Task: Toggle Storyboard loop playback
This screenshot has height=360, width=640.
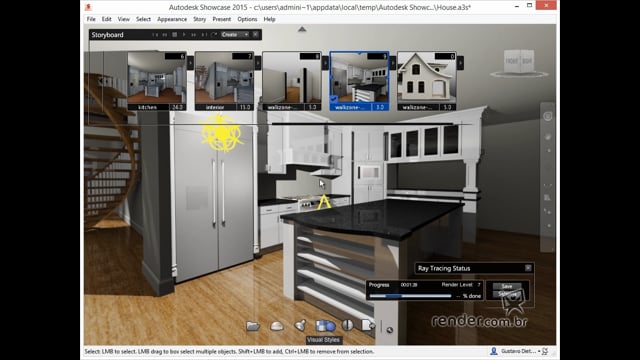Action: coord(214,35)
